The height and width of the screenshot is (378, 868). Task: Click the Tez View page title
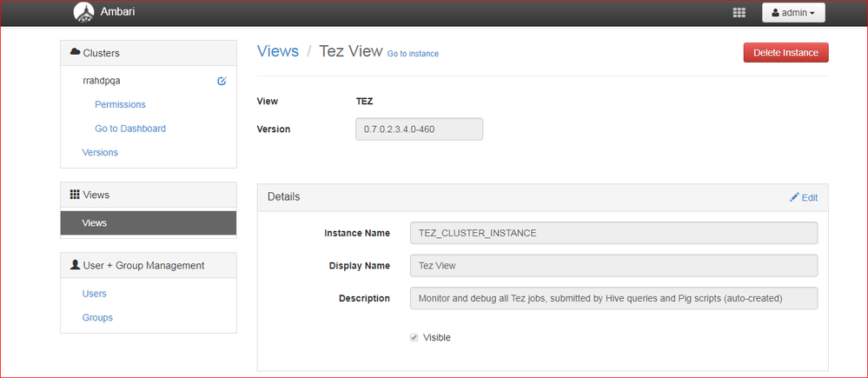(350, 51)
